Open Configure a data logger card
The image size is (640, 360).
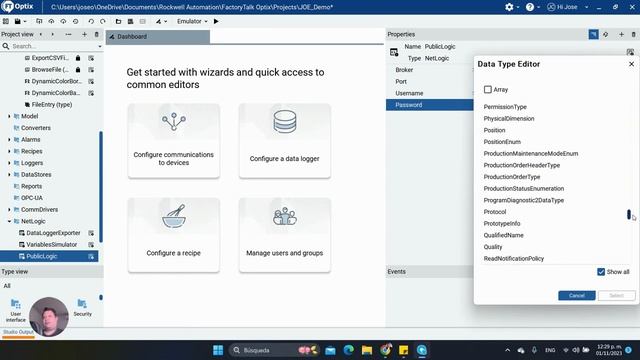click(284, 141)
